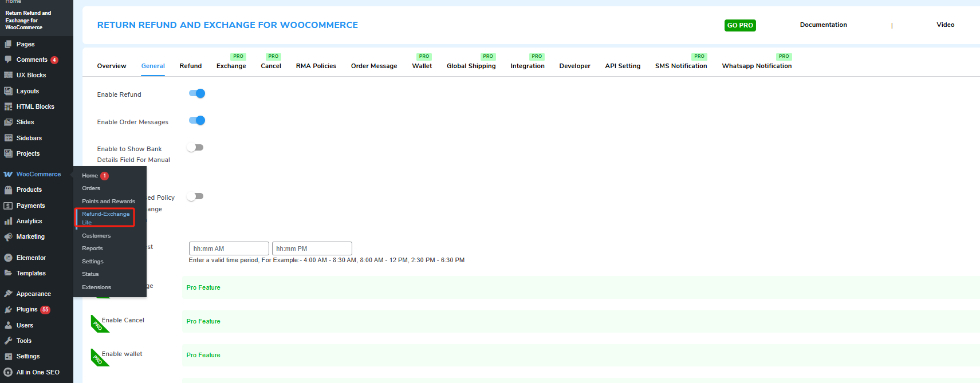Click the GO PRO button

click(739, 25)
